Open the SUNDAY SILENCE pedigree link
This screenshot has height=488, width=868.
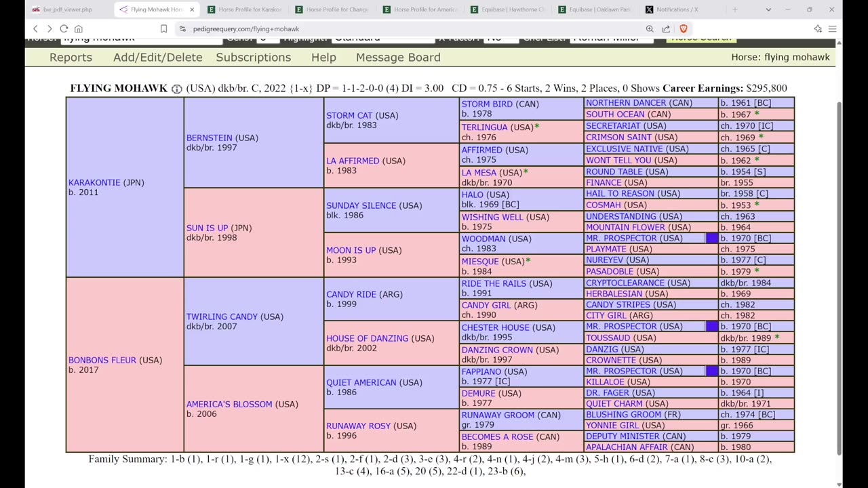click(361, 205)
